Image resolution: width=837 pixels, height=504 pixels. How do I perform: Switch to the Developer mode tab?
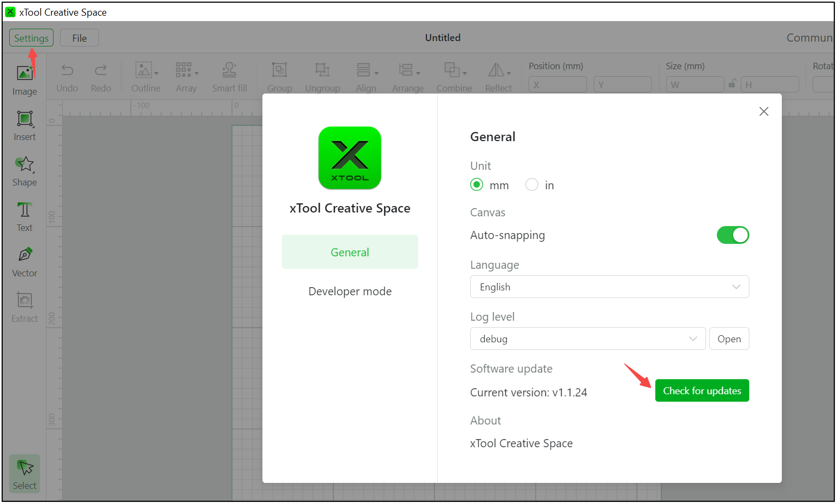coord(350,291)
